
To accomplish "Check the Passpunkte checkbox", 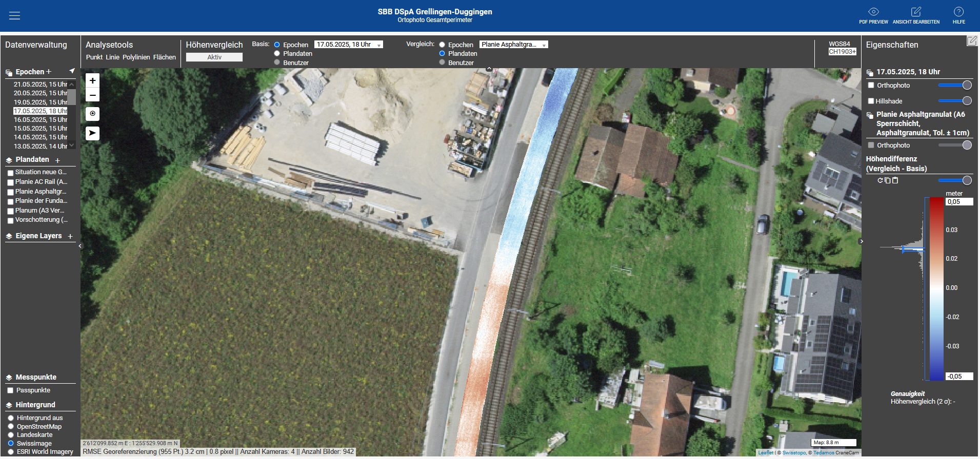I will [x=10, y=390].
